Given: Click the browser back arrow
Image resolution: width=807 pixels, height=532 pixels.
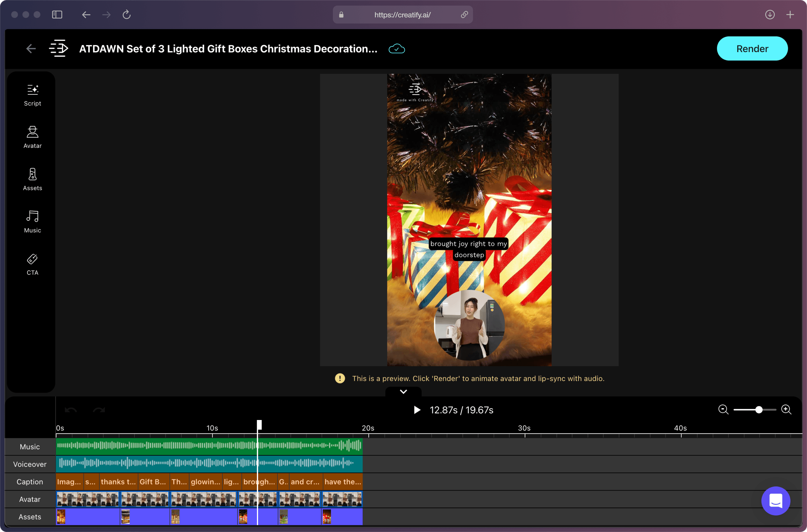Looking at the screenshot, I should 86,15.
